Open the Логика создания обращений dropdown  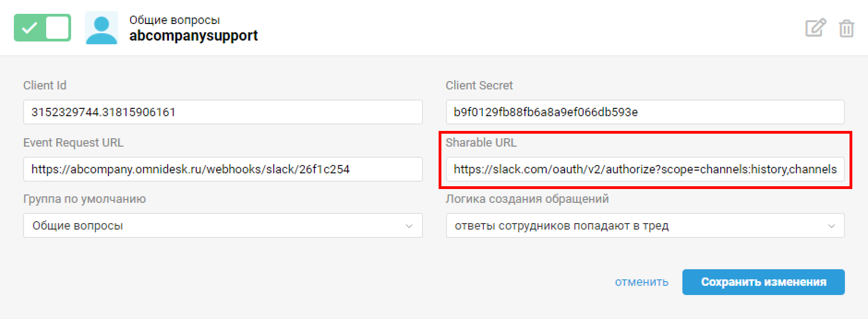pos(645,225)
